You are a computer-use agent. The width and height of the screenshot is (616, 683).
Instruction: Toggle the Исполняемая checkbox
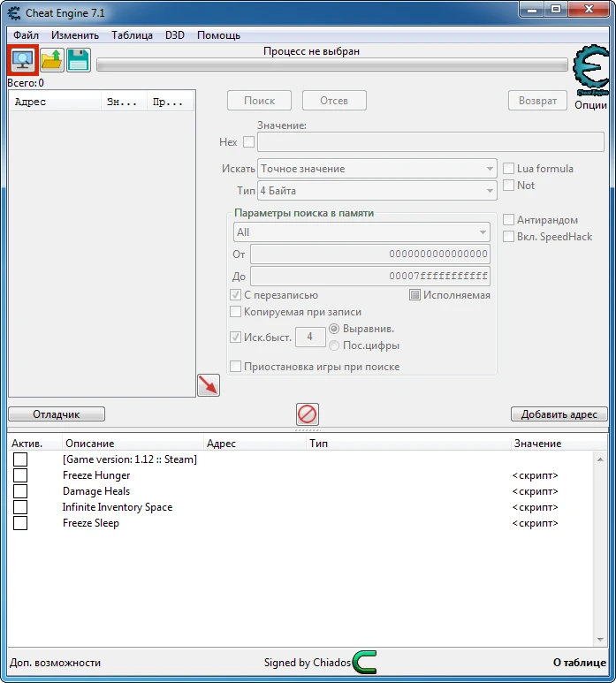(x=414, y=295)
